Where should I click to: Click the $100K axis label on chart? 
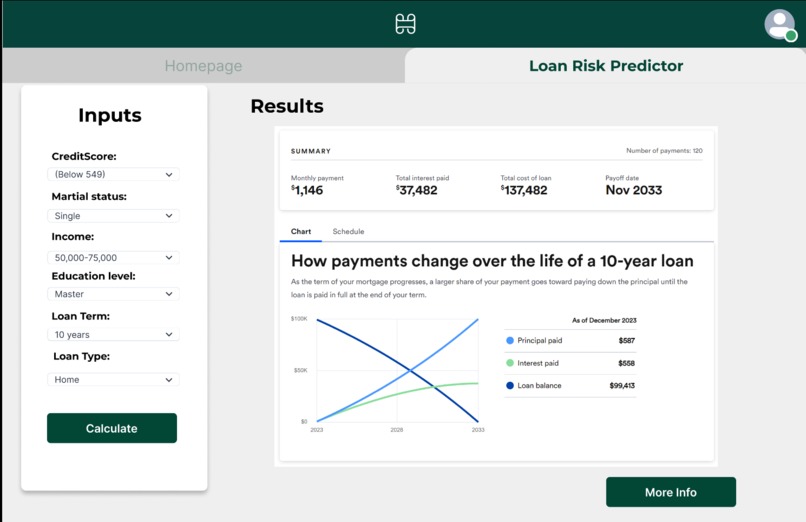click(x=299, y=319)
